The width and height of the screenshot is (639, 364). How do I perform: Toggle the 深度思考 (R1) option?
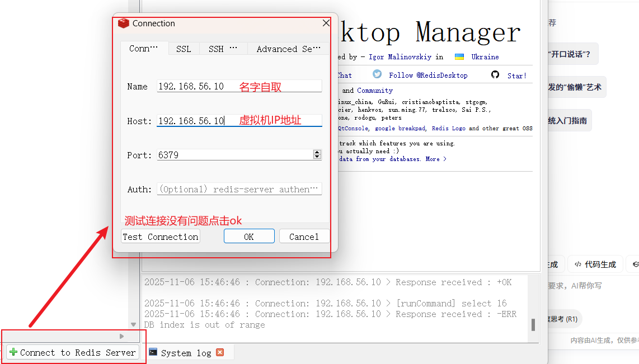[x=565, y=319]
